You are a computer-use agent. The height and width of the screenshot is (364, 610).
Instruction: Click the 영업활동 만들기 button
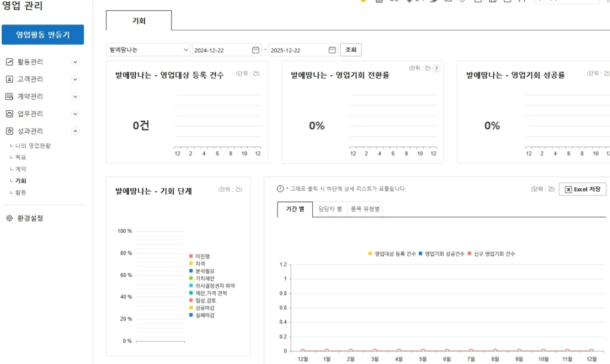coord(43,35)
